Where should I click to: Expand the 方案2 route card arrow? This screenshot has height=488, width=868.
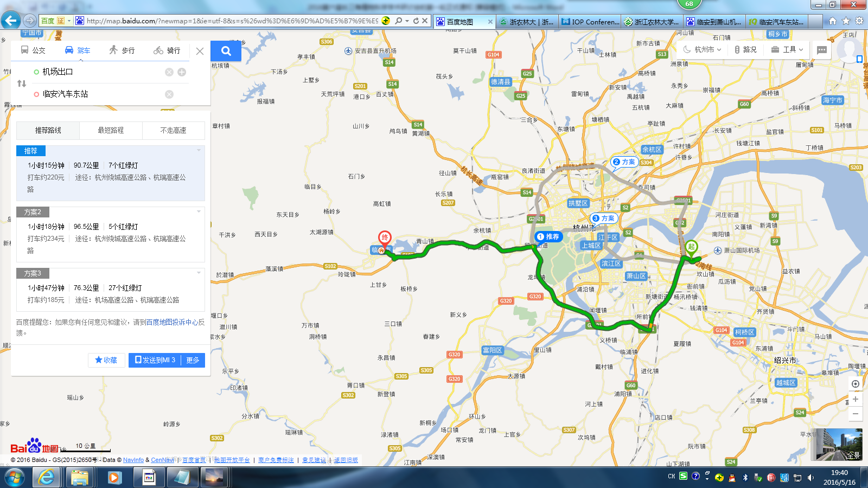pyautogui.click(x=199, y=211)
